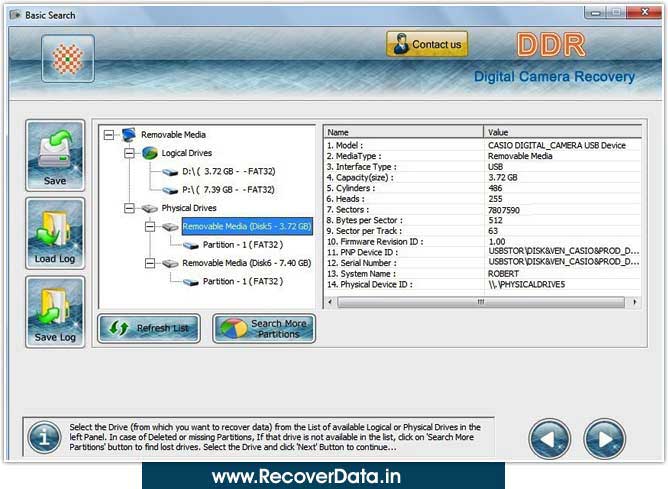Viewport: 668px width, 489px height.
Task: Collapse the Removable Media root node
Action: coord(109,134)
